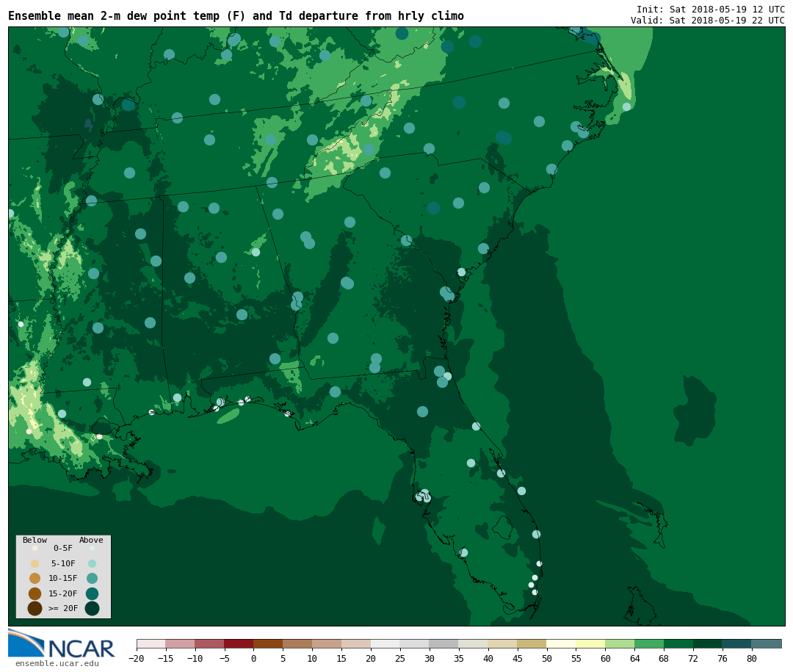Viewport: 793px width, 672px height.
Task: Click the '45' colorbar tick label
Action: (x=518, y=658)
